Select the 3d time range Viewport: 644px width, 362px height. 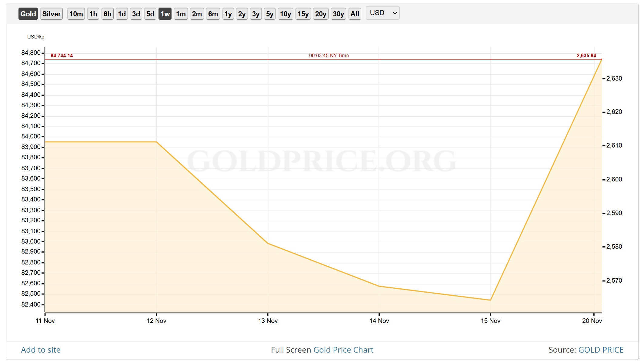(x=136, y=14)
